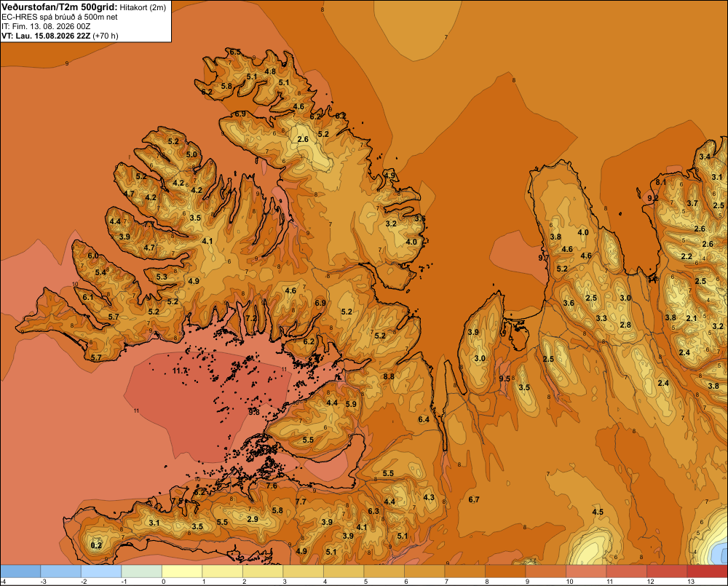This screenshot has height=586, width=728.
Task: Click the 0.2 temperature value on the glacier peak
Action: click(x=96, y=545)
